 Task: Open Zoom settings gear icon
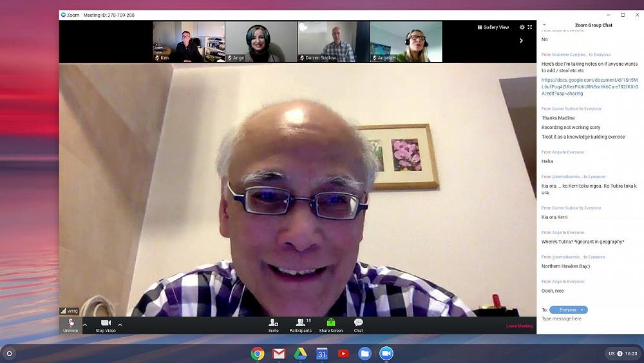click(x=522, y=27)
